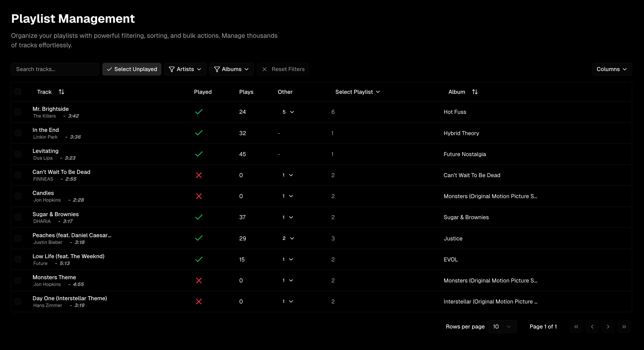The height and width of the screenshot is (350, 644).
Task: Open the Albums filter dropdown
Action: (x=232, y=69)
